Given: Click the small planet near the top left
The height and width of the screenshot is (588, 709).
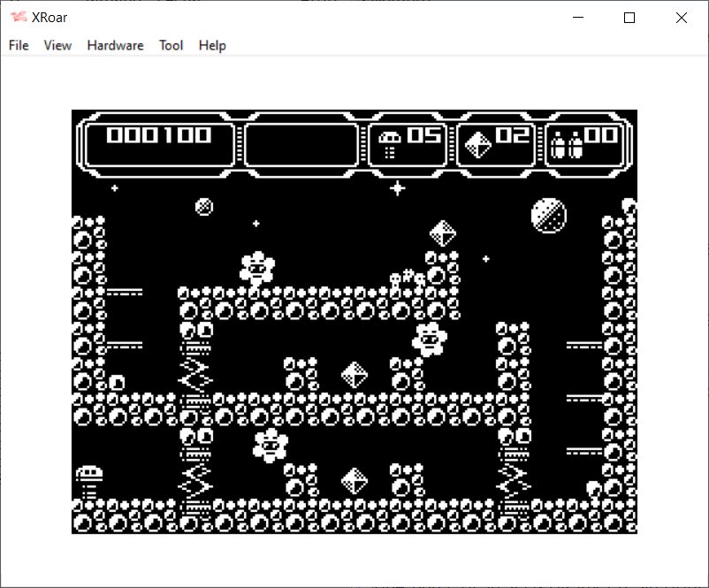Looking at the screenshot, I should point(204,207).
